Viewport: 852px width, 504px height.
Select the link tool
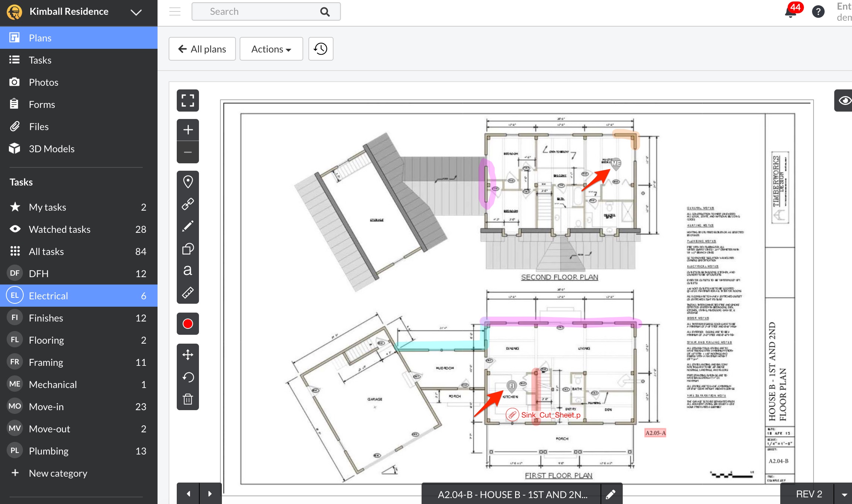188,204
